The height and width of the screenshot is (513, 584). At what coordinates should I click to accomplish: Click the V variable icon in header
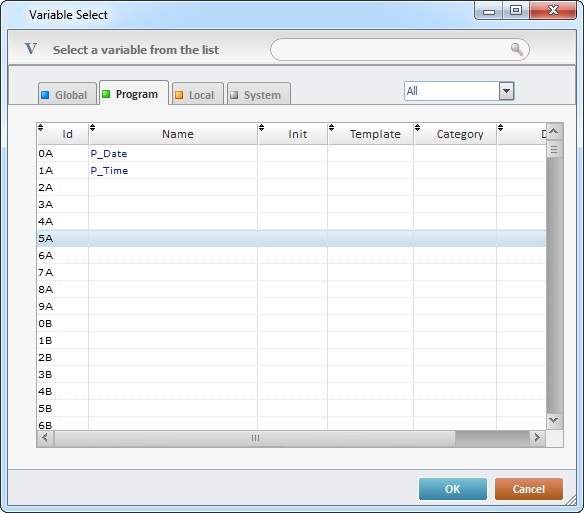tap(31, 49)
